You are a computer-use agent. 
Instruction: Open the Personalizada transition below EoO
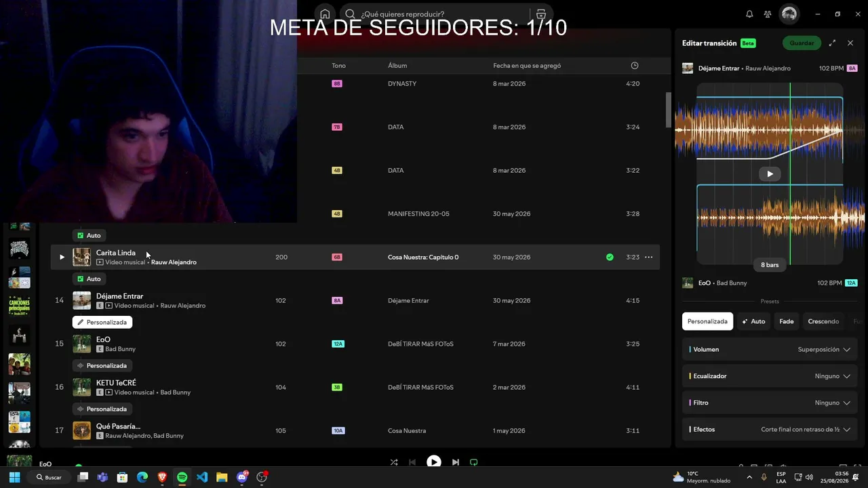coord(102,365)
